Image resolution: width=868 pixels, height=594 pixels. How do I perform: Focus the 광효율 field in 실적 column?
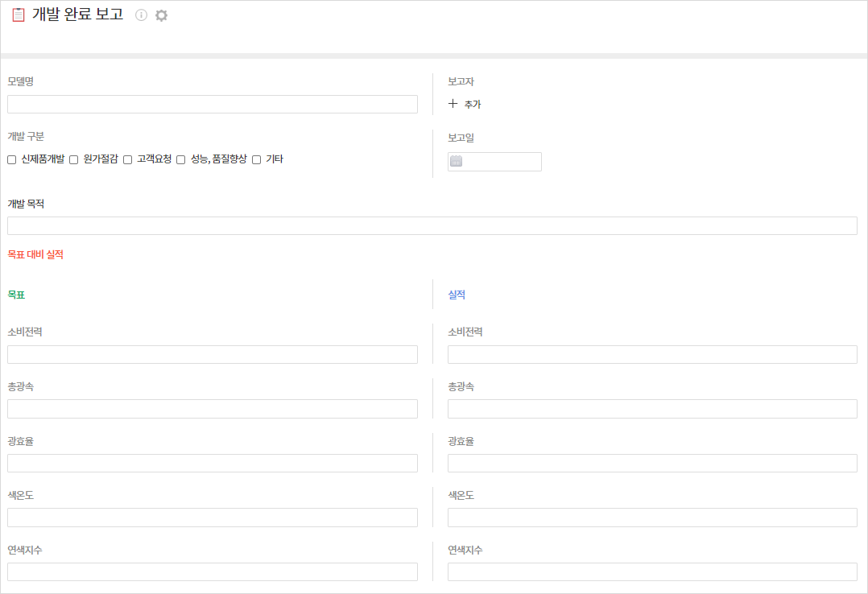(652, 463)
